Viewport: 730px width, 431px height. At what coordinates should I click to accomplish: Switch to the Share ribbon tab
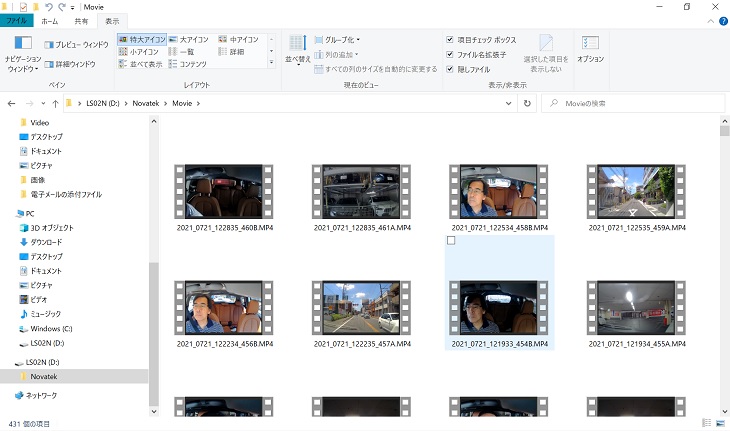click(x=81, y=21)
